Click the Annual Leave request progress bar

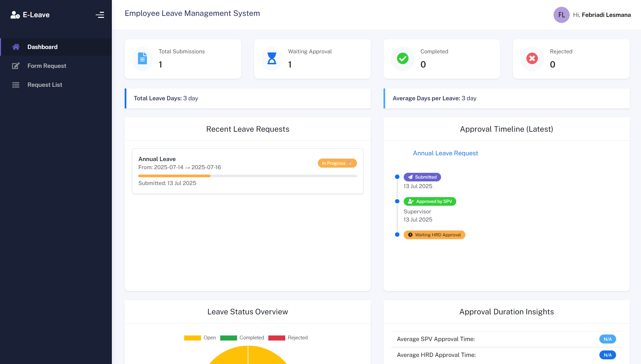tap(248, 176)
